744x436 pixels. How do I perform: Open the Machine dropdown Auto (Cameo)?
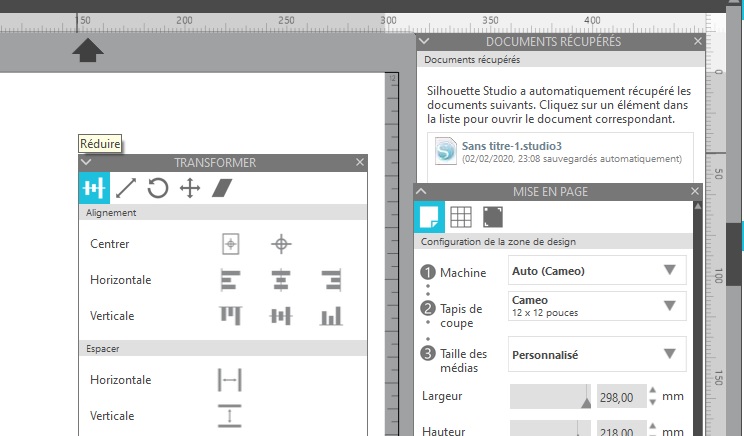[x=597, y=270]
